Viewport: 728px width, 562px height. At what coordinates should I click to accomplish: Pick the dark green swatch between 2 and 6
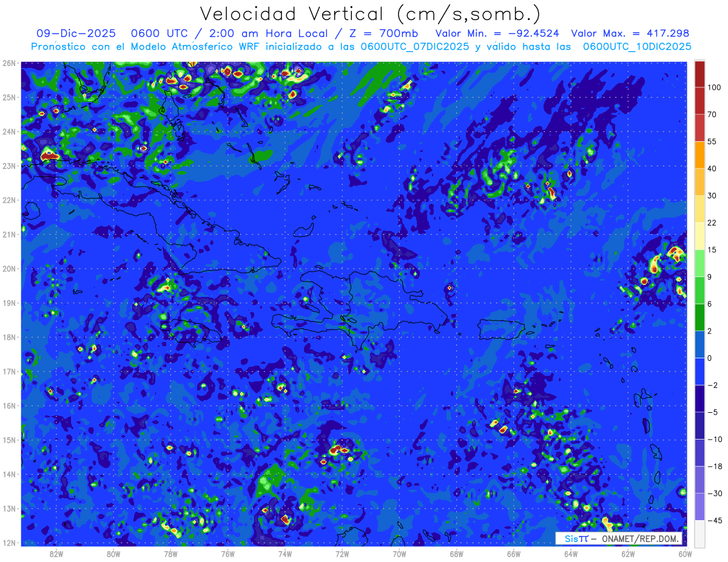coord(699,316)
